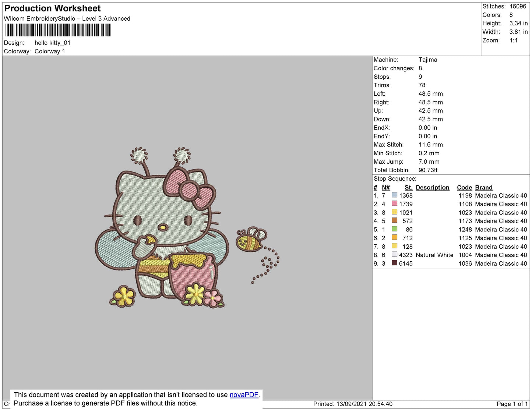
Task: Click the 'Natural White' description
Action: 434,255
